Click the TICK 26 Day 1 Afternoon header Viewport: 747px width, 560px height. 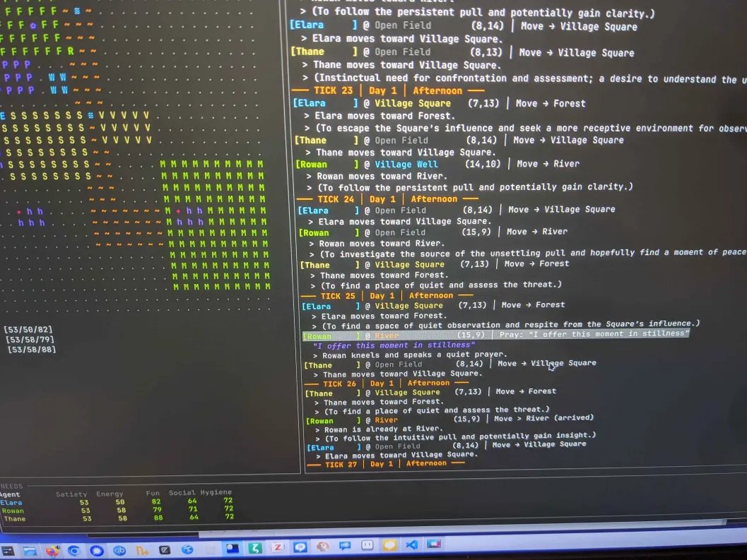[387, 383]
